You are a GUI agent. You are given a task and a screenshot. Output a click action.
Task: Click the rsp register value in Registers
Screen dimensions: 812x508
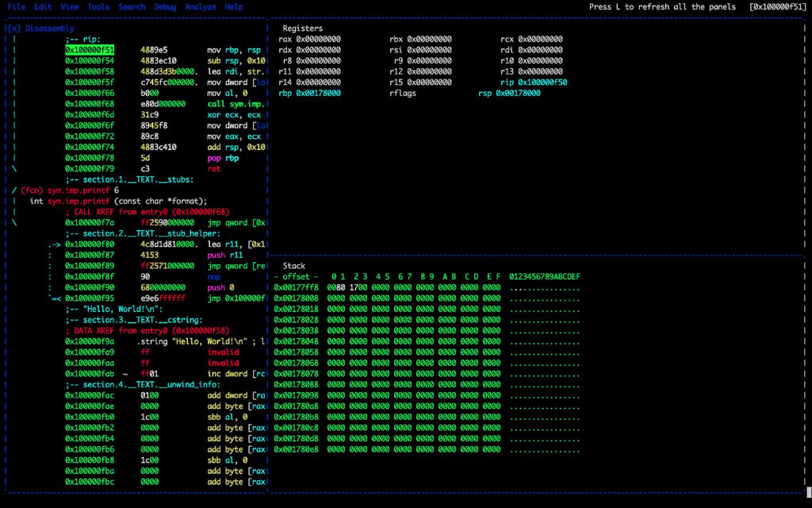[518, 93]
